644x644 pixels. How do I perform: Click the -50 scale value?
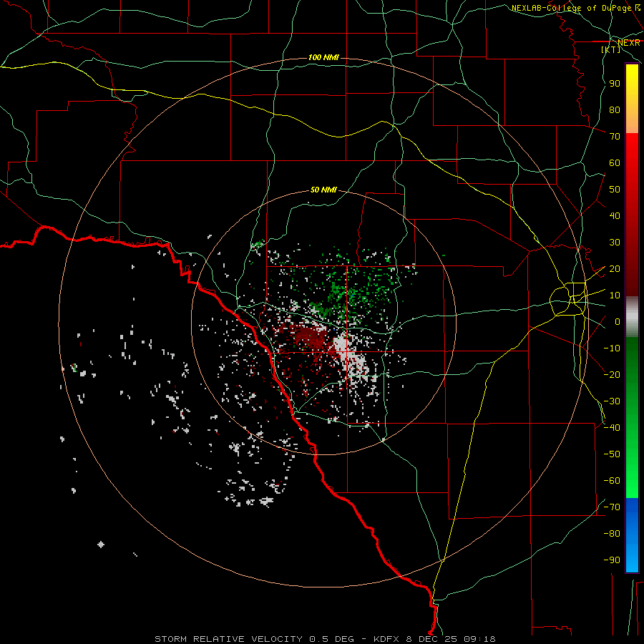612,454
